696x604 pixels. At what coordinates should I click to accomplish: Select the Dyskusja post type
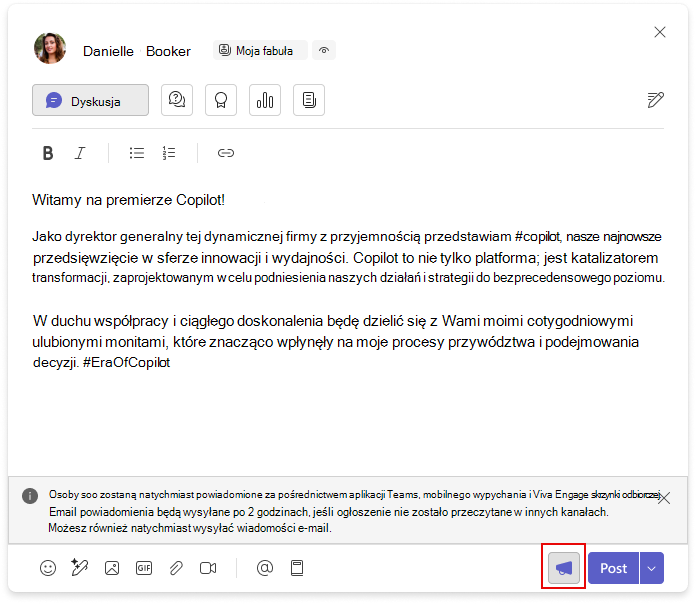tap(91, 100)
